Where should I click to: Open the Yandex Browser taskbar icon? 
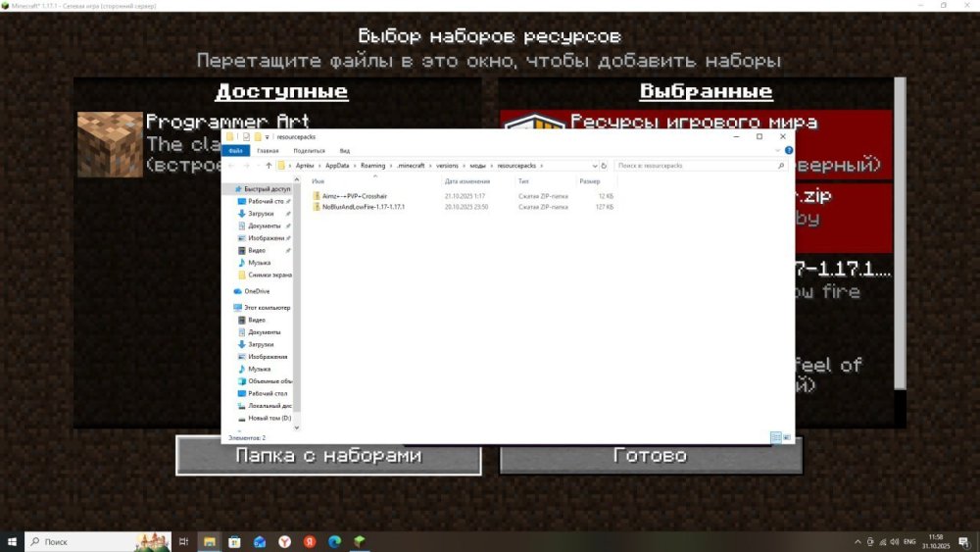tap(284, 541)
